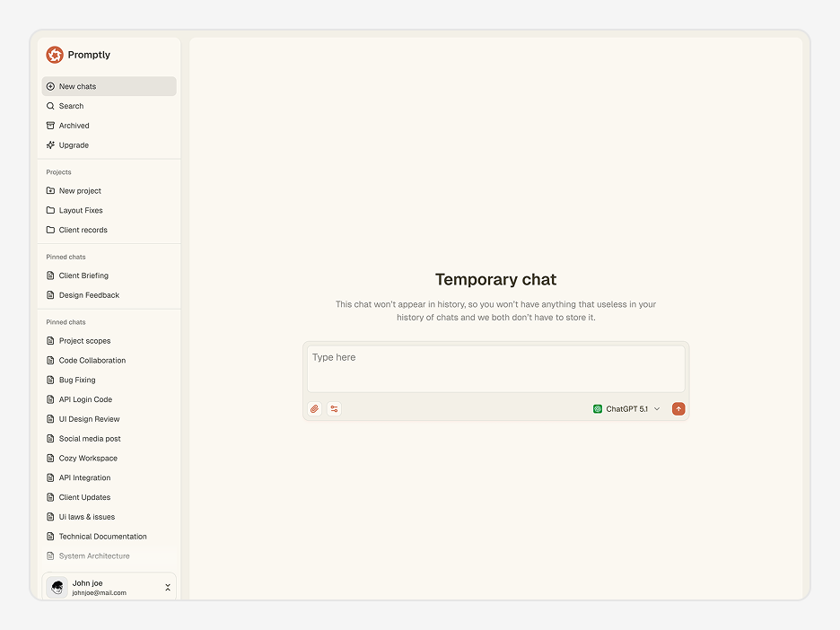Start a New chats session
This screenshot has width=840, height=630.
pyautogui.click(x=109, y=86)
